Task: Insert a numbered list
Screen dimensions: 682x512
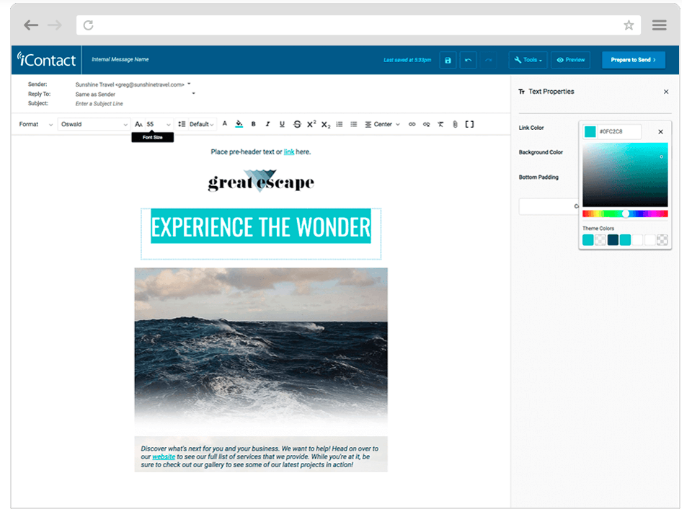Action: click(340, 124)
